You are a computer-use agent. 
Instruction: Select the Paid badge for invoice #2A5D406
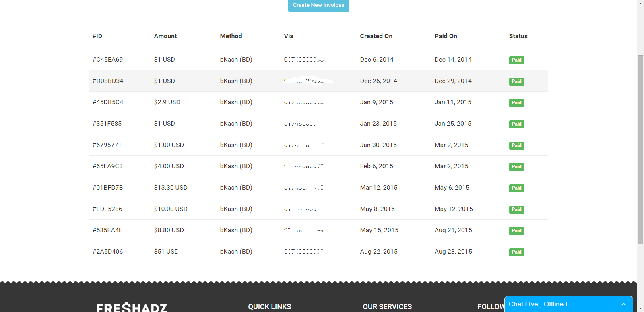[x=516, y=252]
